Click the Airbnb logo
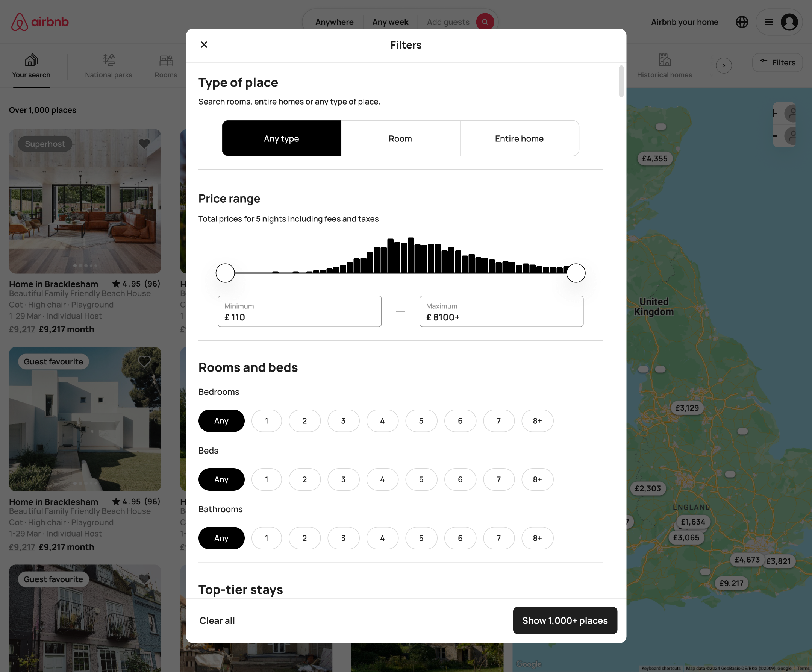The width and height of the screenshot is (812, 672). pyautogui.click(x=40, y=22)
